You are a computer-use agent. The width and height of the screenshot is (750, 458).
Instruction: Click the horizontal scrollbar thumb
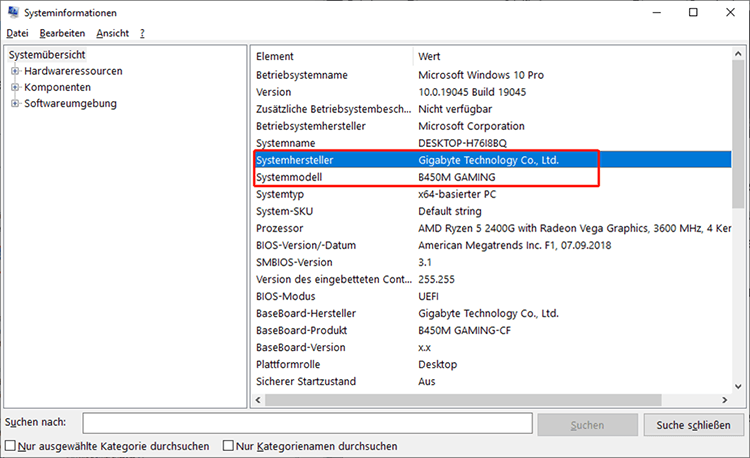[x=463, y=400]
